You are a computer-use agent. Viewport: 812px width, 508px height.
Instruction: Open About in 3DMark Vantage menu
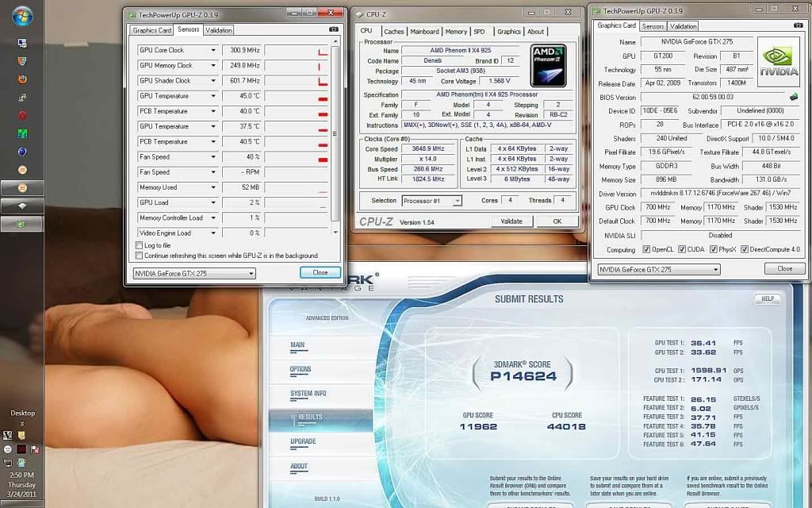(299, 466)
